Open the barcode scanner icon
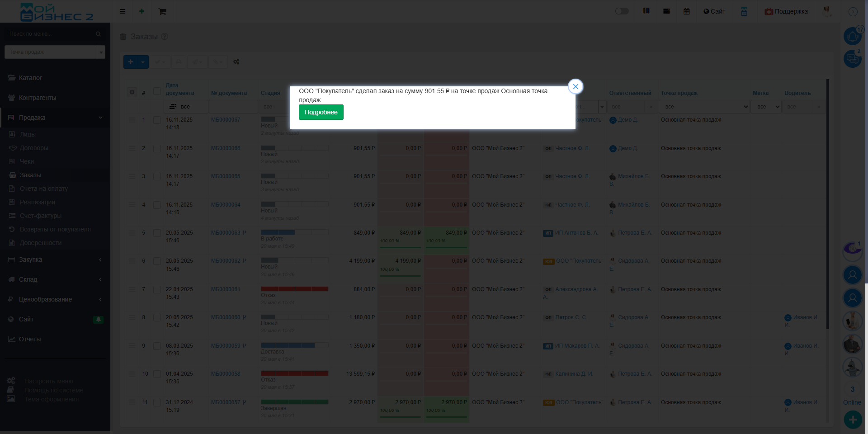This screenshot has height=434, width=868. tap(646, 11)
